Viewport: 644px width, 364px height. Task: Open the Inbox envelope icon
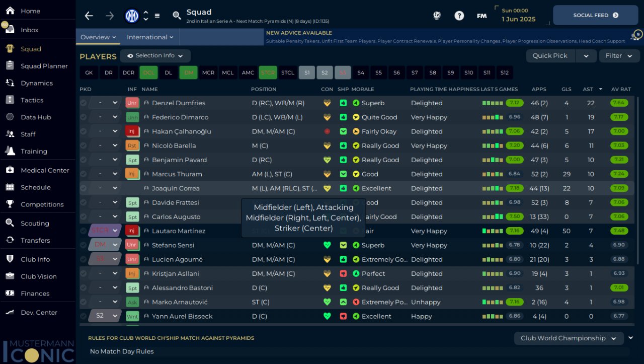[10, 30]
